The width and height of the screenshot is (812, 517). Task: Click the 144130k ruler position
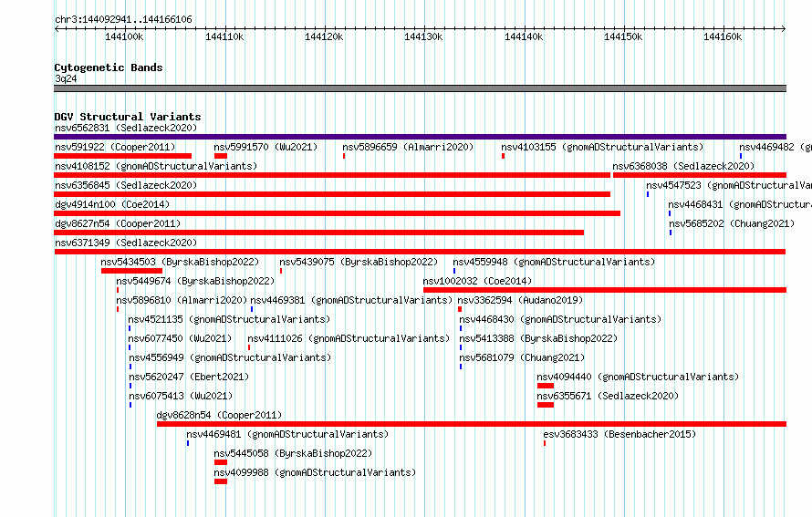coord(423,36)
